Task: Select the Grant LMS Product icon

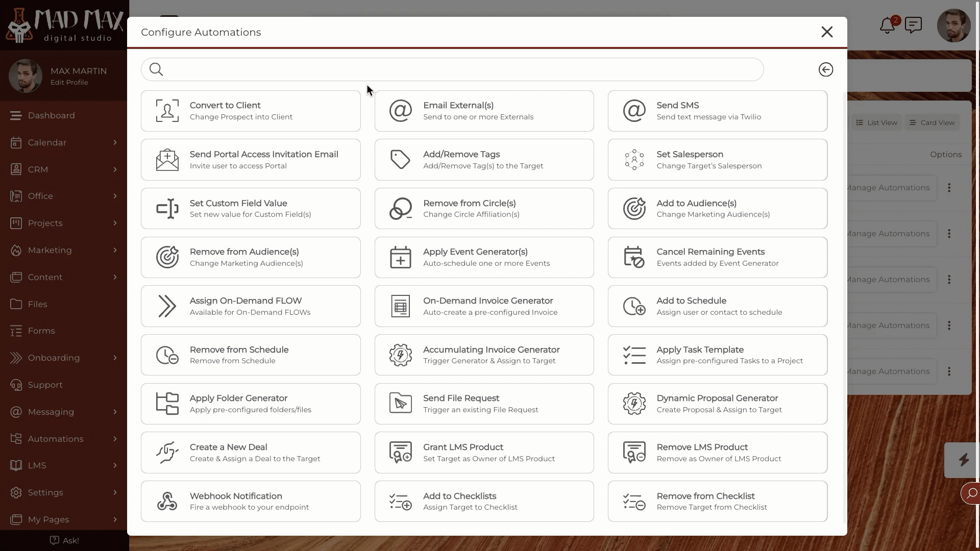Action: point(401,452)
